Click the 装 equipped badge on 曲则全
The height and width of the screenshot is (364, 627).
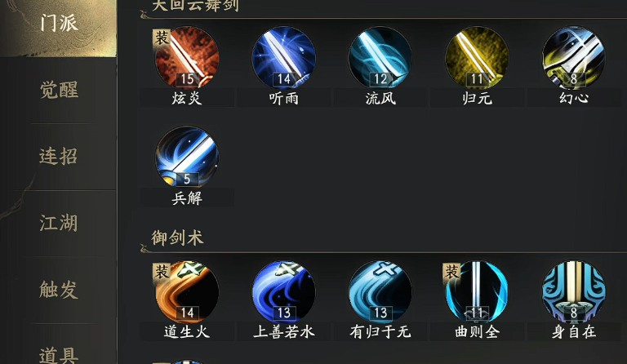tap(451, 272)
